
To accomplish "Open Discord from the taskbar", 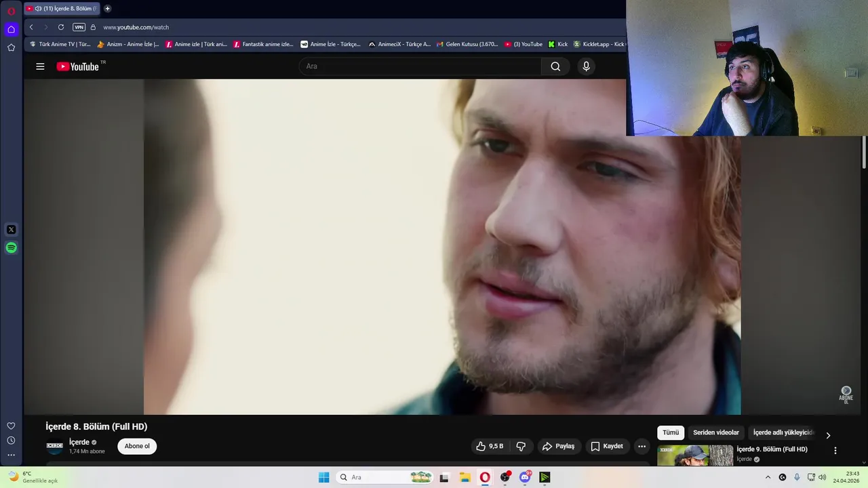I will click(x=525, y=478).
